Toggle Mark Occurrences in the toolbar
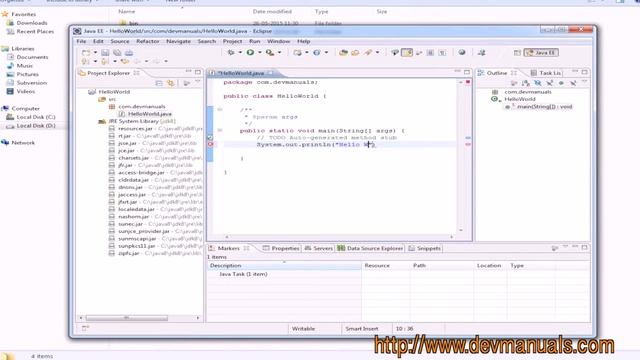 pyautogui.click(x=407, y=52)
